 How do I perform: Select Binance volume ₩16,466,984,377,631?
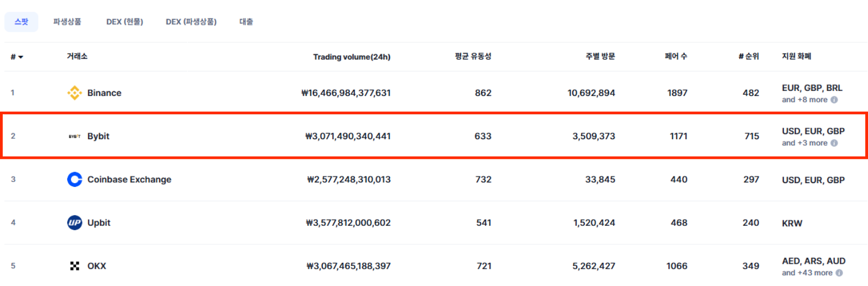[x=346, y=93]
